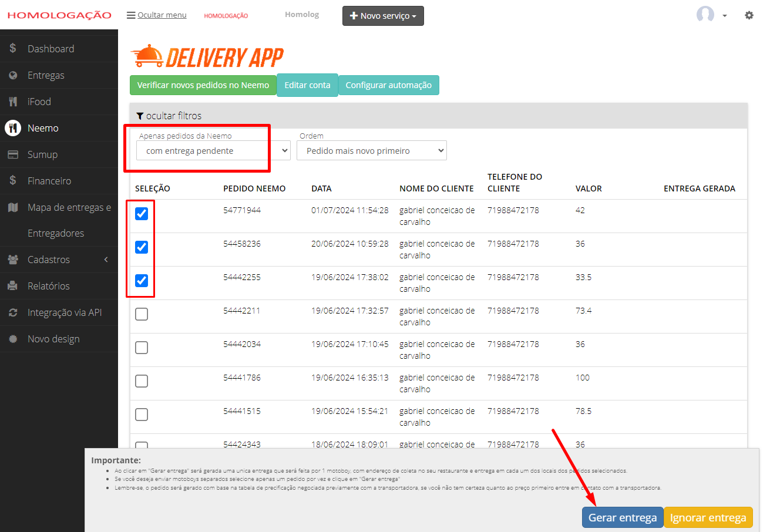The image size is (770, 532).
Task: Click the Homolog text in header
Action: 302,14
